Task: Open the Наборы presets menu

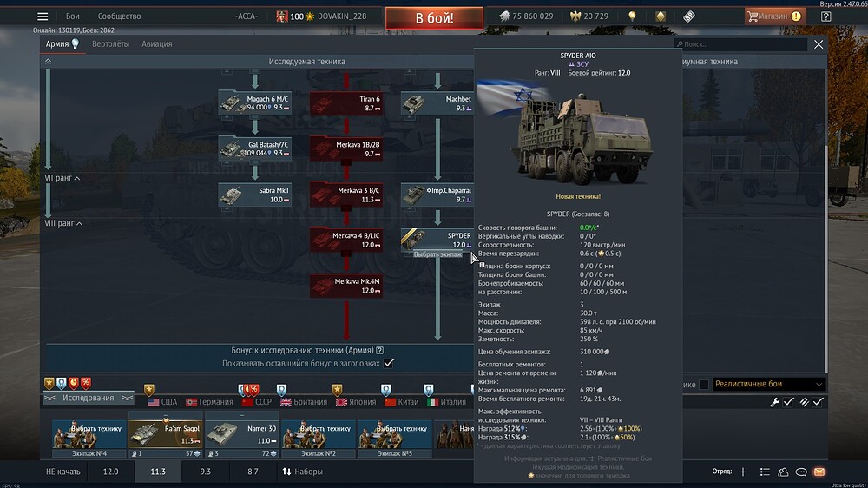Action: pyautogui.click(x=302, y=472)
